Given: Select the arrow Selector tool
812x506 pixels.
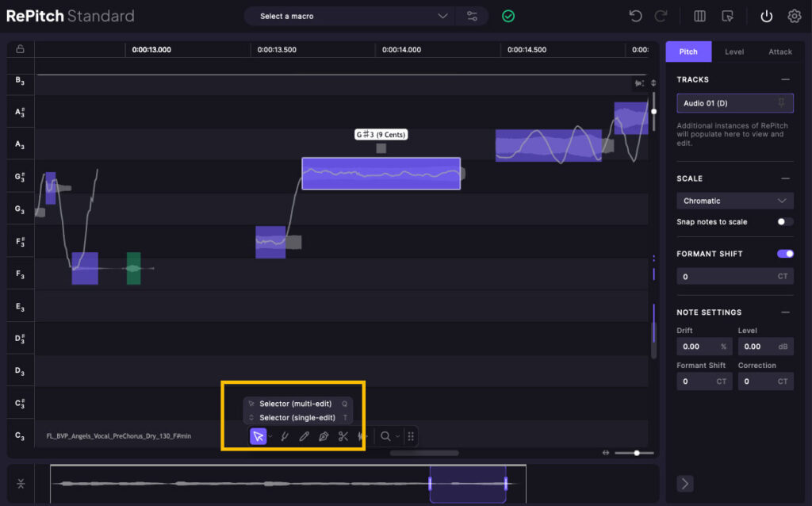Looking at the screenshot, I should [258, 436].
